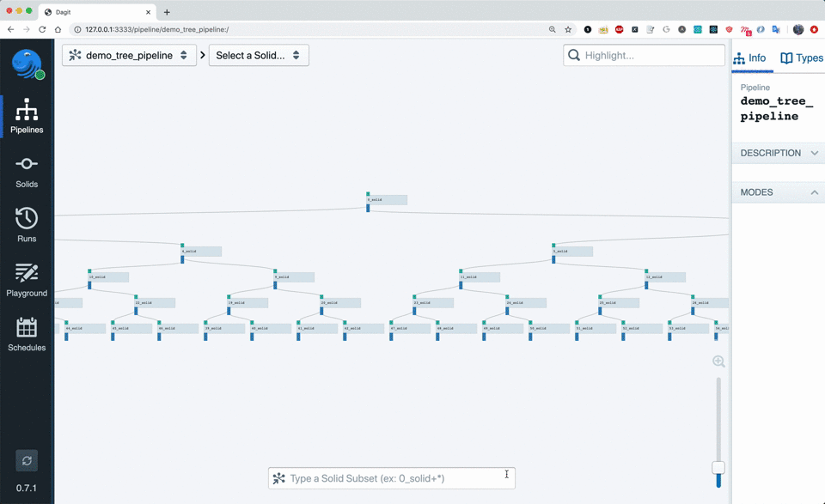Image resolution: width=825 pixels, height=504 pixels.
Task: Select the 53_solid leaf node
Action: click(x=688, y=329)
